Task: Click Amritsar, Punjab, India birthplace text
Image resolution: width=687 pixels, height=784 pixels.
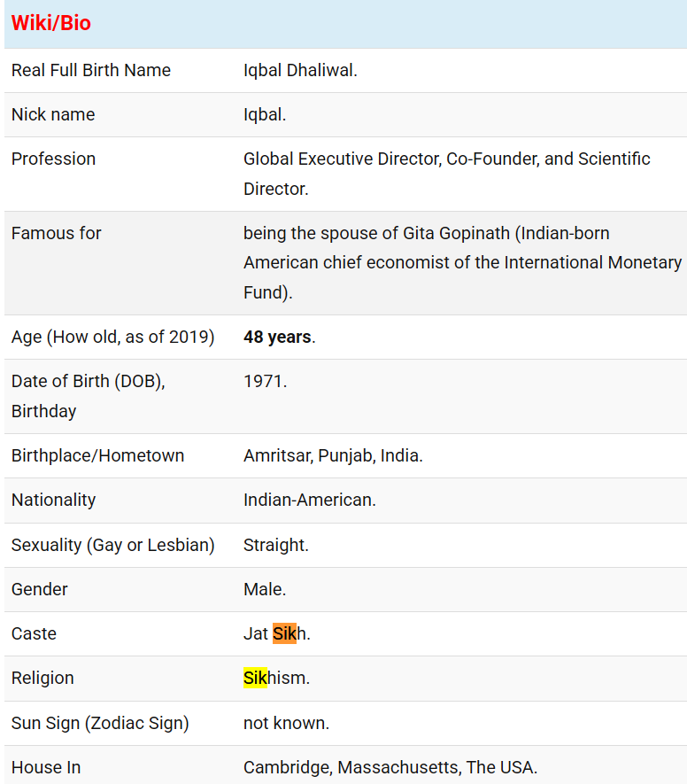Action: click(x=333, y=456)
